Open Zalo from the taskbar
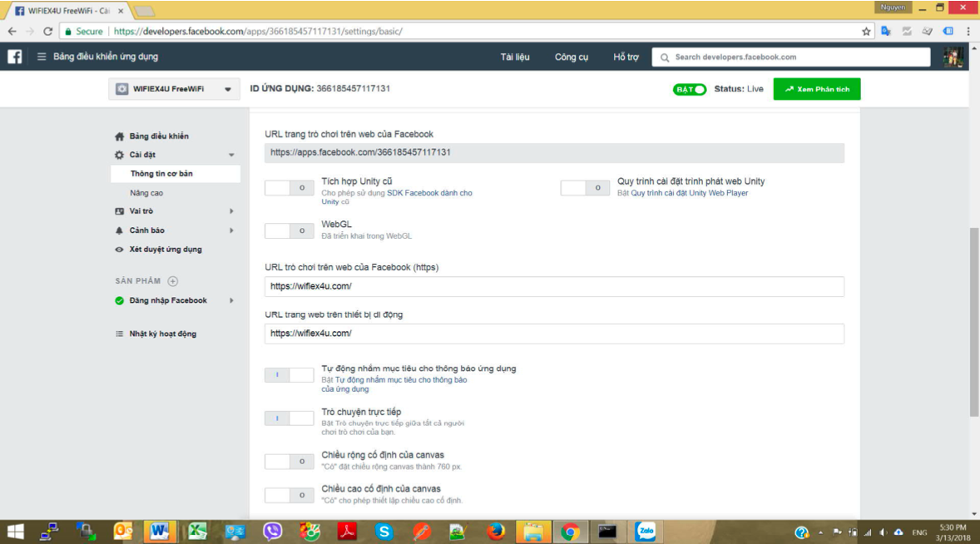Viewport: 980px width, 544px height. [x=645, y=532]
